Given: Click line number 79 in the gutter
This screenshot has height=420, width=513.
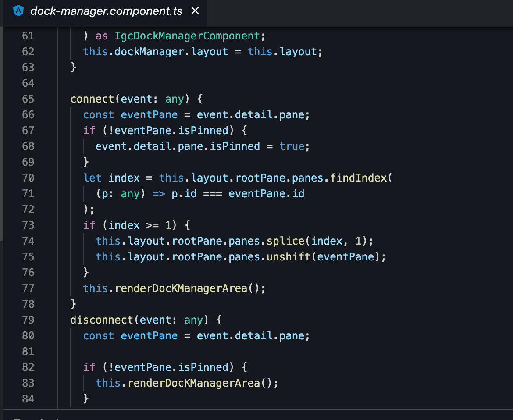Looking at the screenshot, I should tap(28, 320).
